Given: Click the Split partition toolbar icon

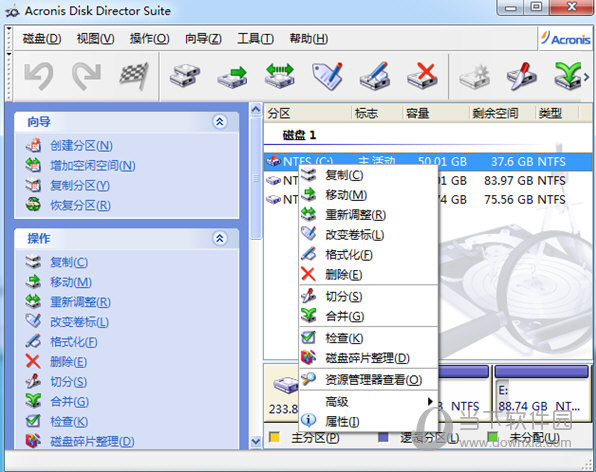Looking at the screenshot, I should (522, 76).
